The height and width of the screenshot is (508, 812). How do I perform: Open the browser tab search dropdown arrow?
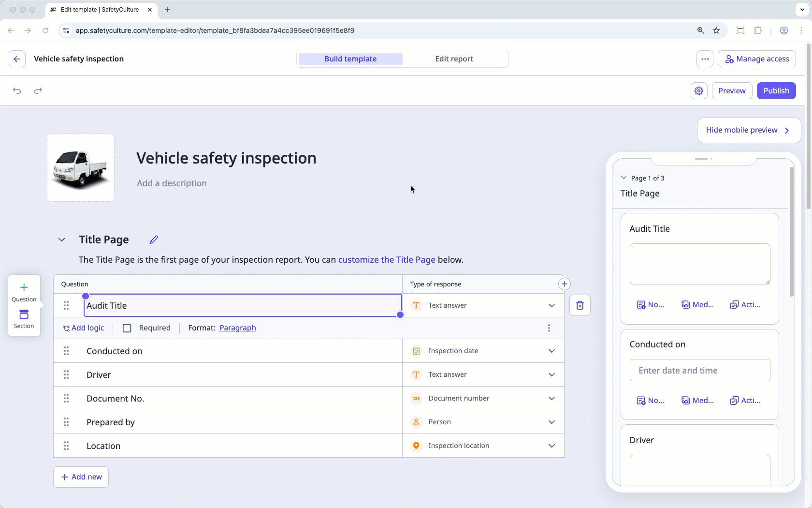pyautogui.click(x=802, y=10)
